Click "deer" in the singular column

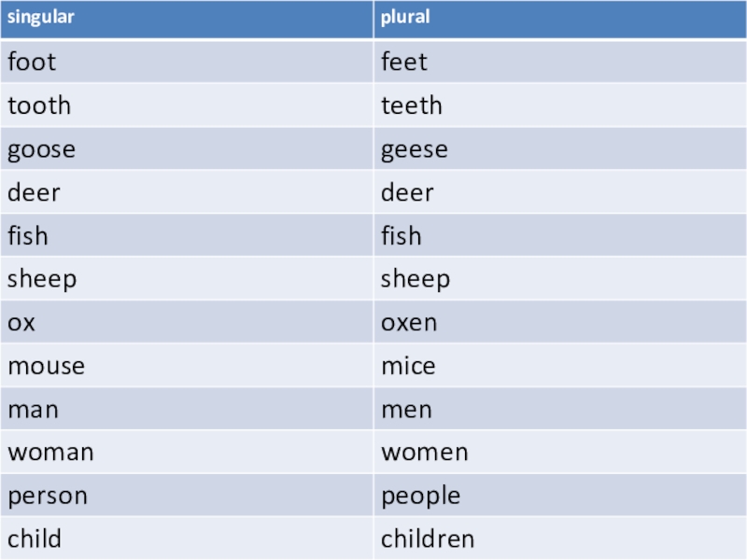34,192
